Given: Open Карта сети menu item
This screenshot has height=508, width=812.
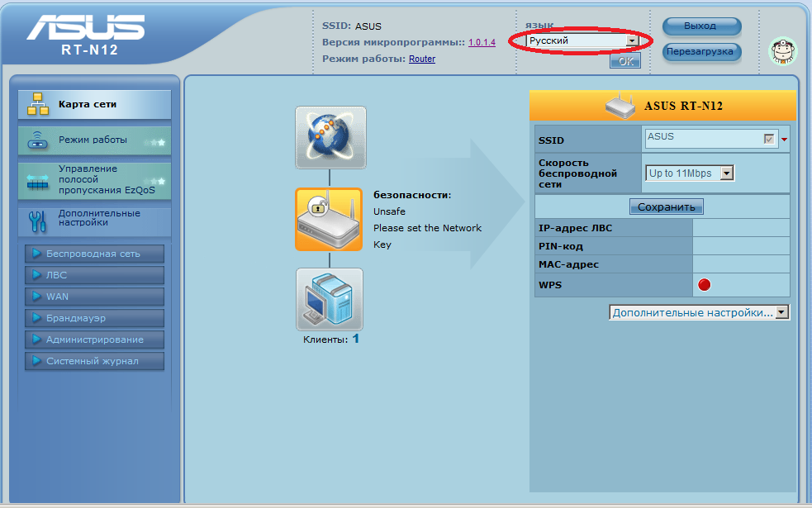Looking at the screenshot, I should point(94,104).
